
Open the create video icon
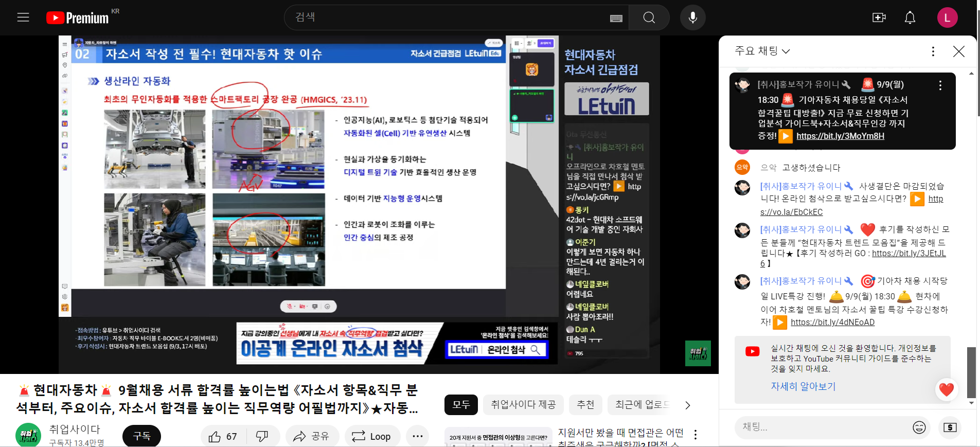(x=879, y=18)
